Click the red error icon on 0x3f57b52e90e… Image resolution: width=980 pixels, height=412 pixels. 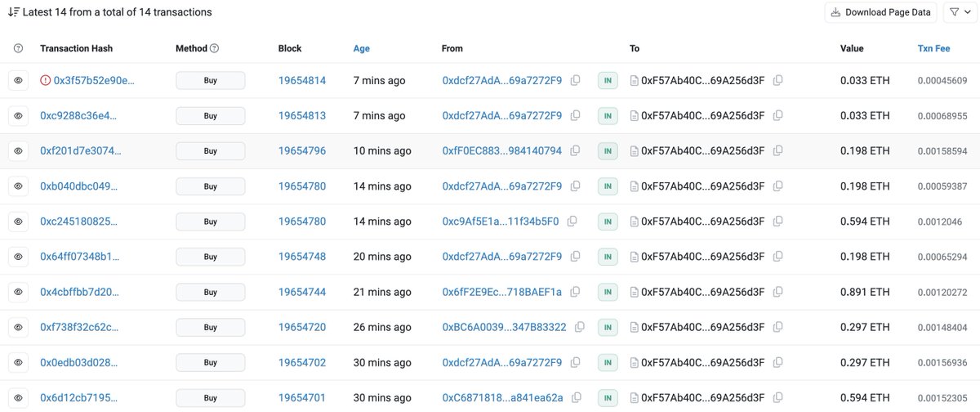click(45, 80)
